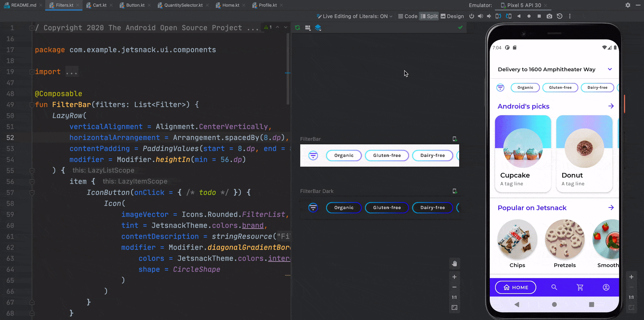Viewport: 644px width, 320px height.
Task: Scroll the code editor line number gutter
Action: coord(11,164)
